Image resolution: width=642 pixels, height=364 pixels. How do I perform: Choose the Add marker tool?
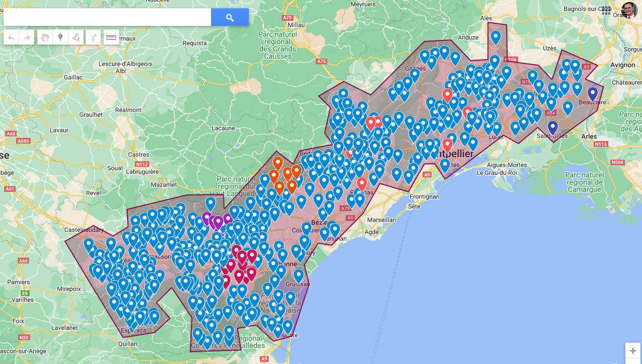pos(60,37)
